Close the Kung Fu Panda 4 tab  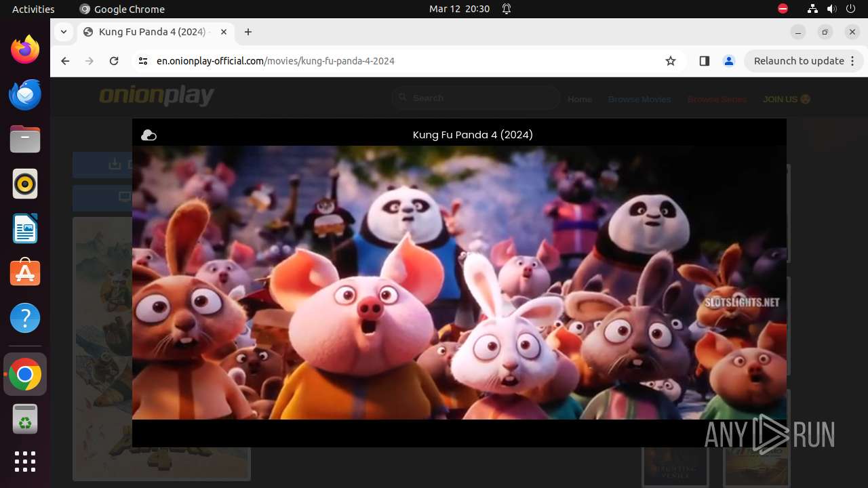point(224,32)
